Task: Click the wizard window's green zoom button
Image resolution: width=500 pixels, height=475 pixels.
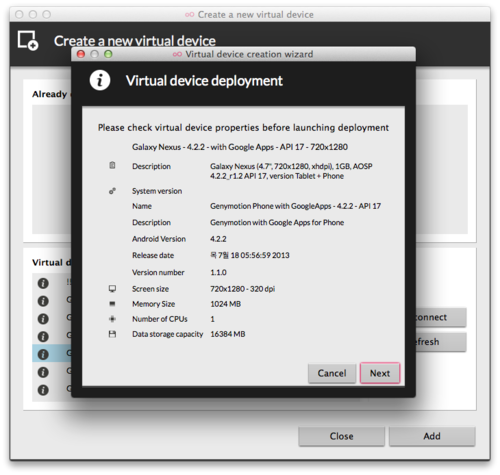Action: pyautogui.click(x=108, y=54)
